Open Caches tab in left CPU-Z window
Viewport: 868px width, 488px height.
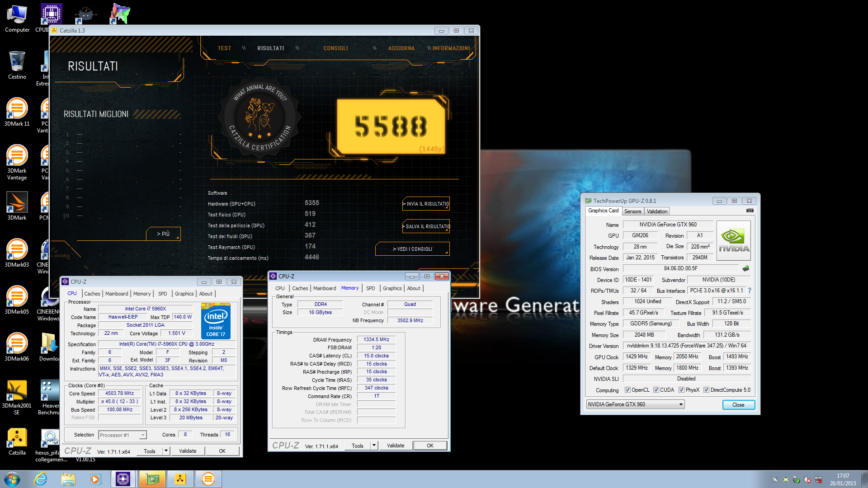point(92,294)
